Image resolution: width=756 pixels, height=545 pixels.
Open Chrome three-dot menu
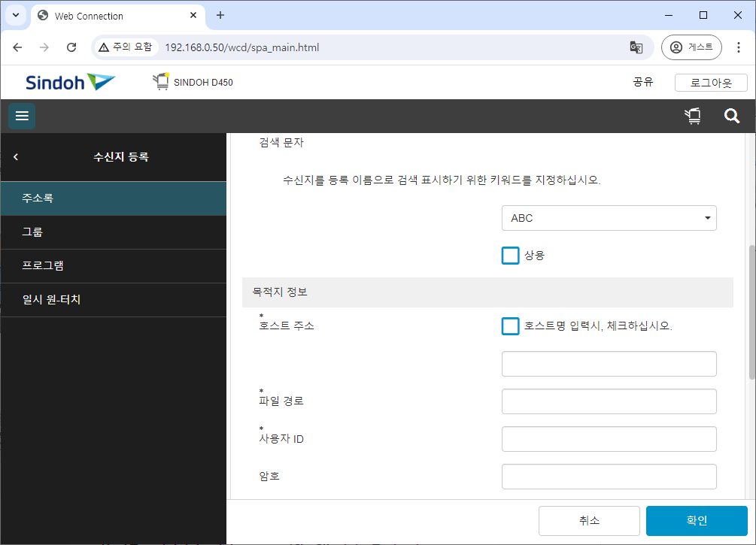click(x=738, y=47)
